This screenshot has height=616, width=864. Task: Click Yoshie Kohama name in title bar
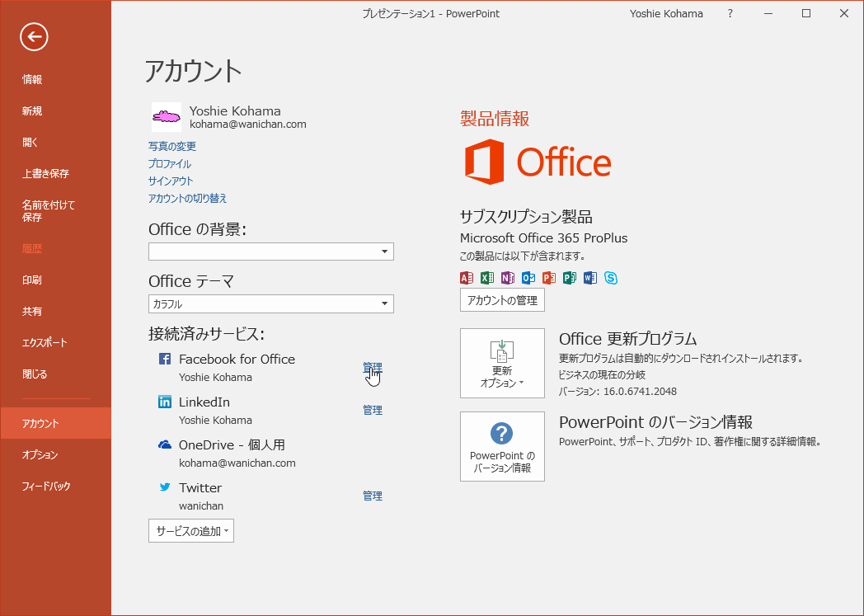(x=666, y=14)
